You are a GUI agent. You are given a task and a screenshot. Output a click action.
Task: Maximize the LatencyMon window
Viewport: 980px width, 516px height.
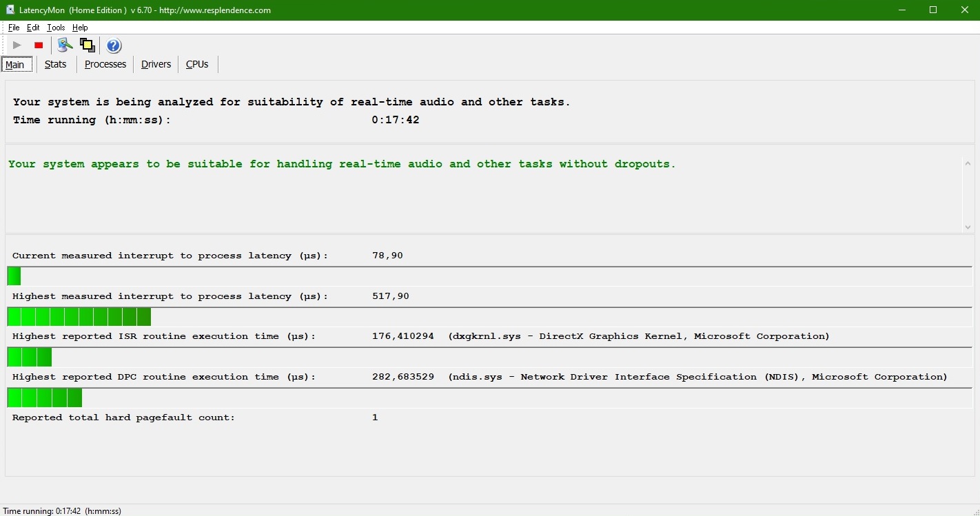(933, 10)
